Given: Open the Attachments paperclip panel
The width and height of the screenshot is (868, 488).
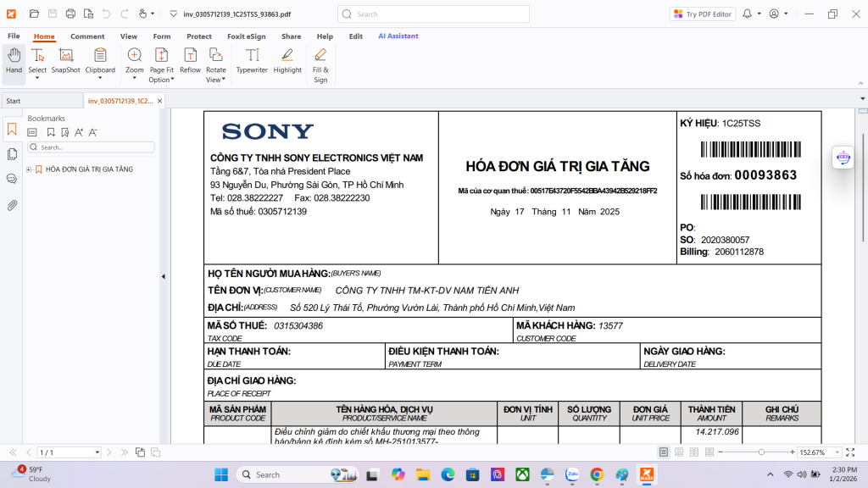Looking at the screenshot, I should coord(12,205).
